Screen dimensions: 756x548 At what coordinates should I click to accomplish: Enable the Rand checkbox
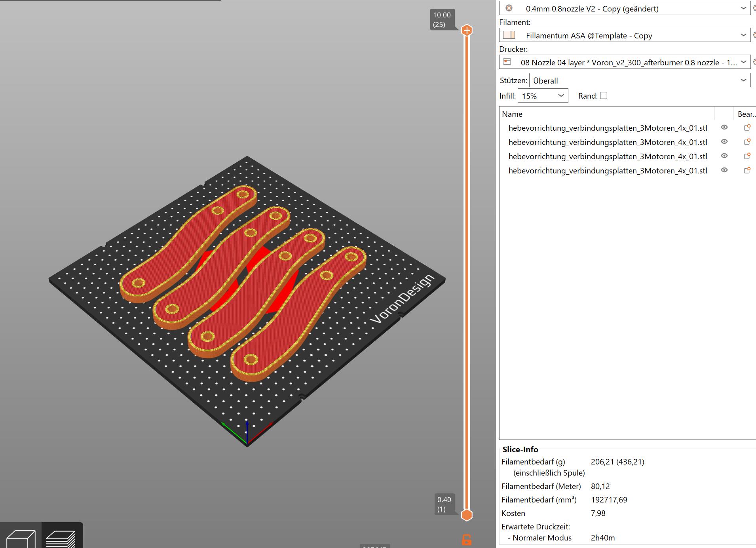point(604,95)
